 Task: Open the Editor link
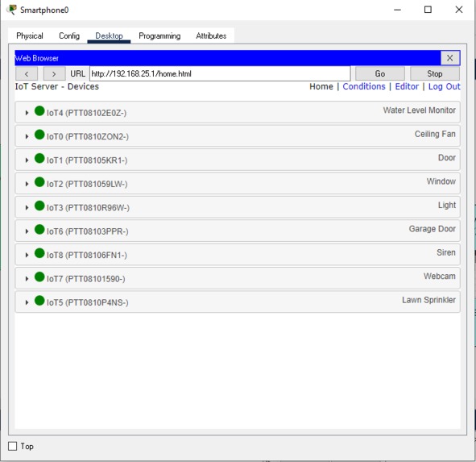407,86
